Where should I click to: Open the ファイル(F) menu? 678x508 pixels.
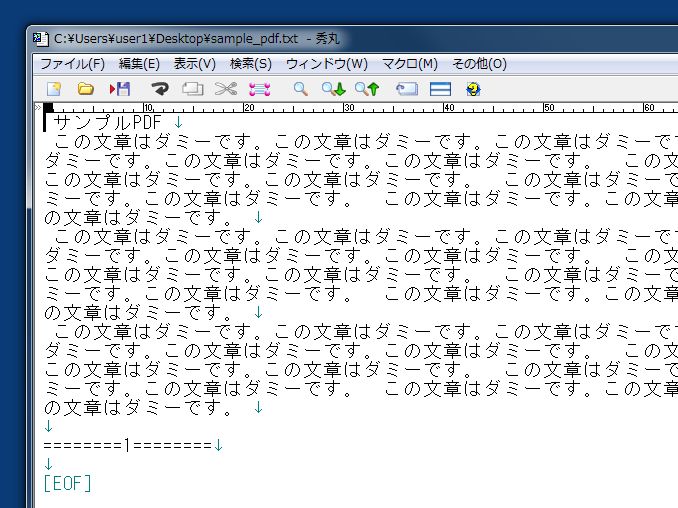[73, 64]
